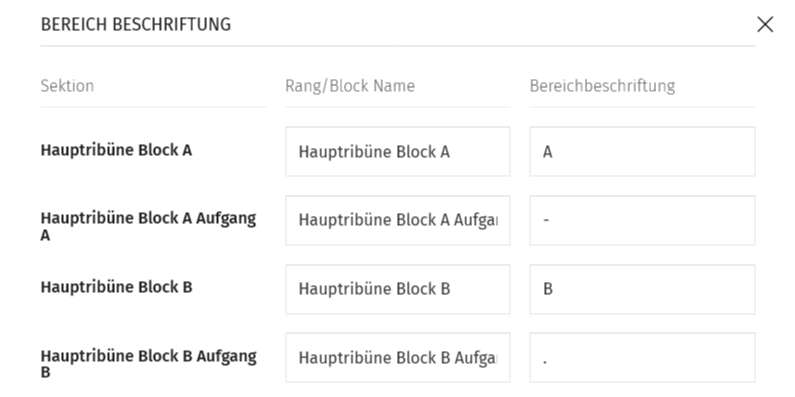The image size is (795, 397).
Task: Click the label field containing a period
Action: point(642,357)
